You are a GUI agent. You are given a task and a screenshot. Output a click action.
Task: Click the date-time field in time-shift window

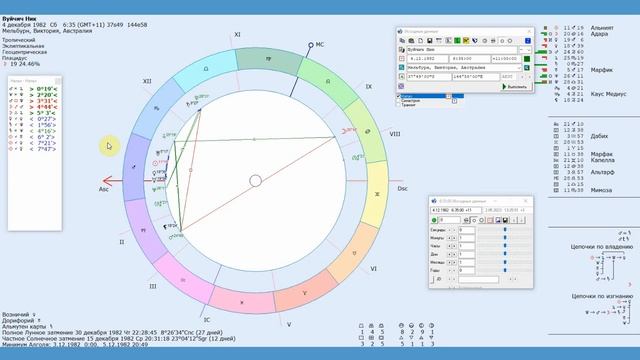(456, 210)
